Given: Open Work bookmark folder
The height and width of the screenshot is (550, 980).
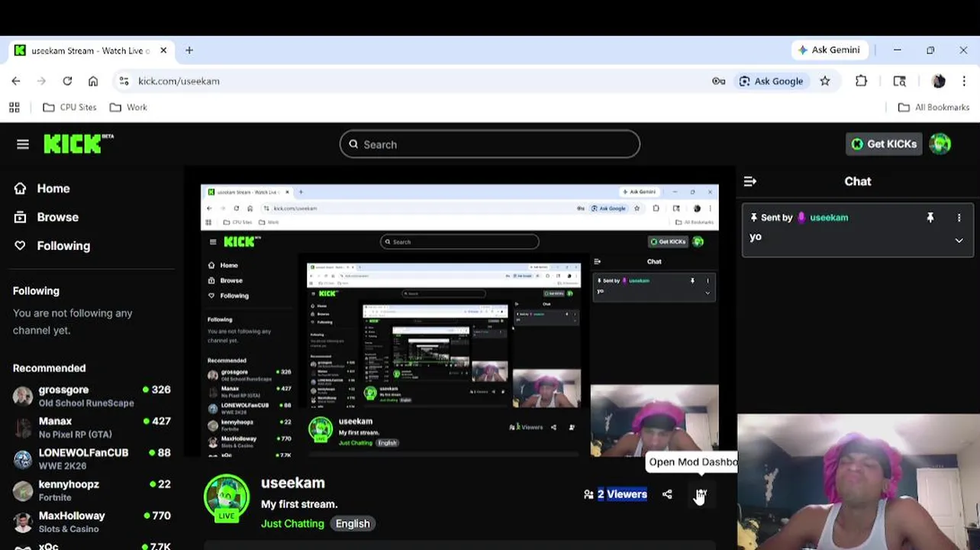Looking at the screenshot, I should pyautogui.click(x=128, y=108).
